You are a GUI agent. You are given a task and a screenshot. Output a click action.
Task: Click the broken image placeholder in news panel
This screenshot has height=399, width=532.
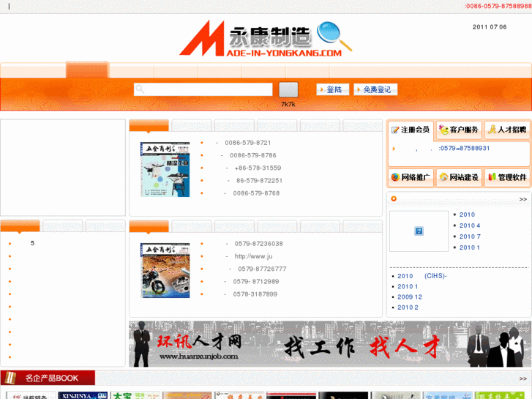pos(419,231)
